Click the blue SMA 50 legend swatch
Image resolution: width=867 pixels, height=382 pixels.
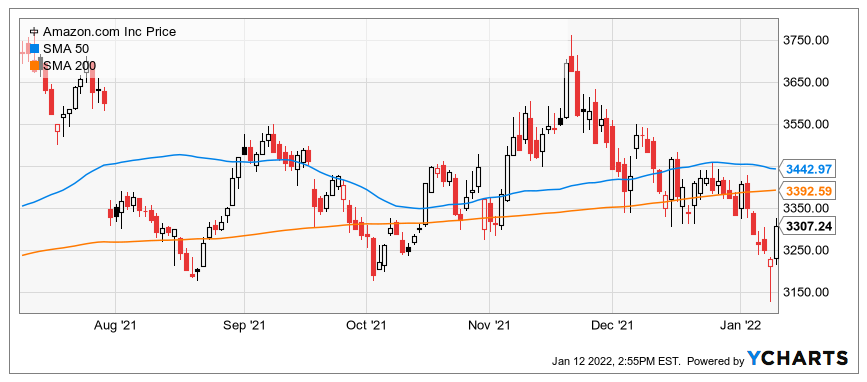coord(34,49)
